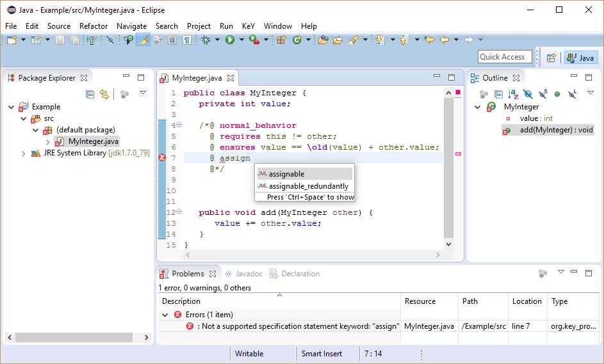Click the Run External Tools toolbox icon

pos(254,40)
